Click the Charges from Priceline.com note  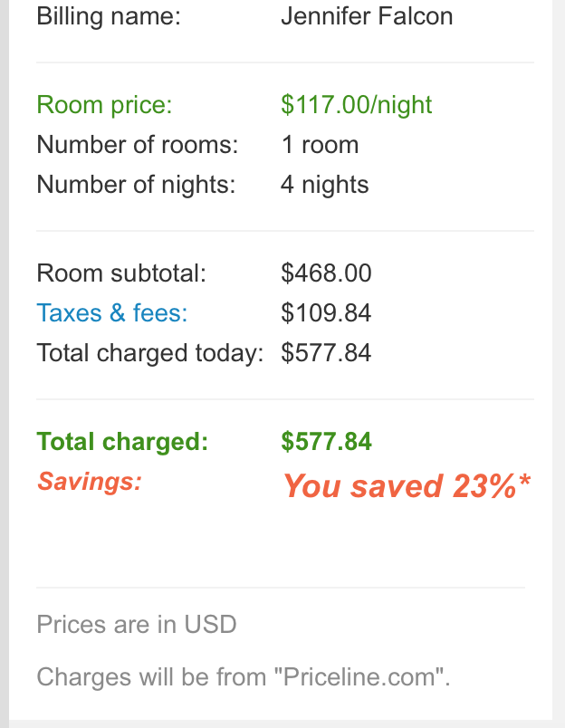244,676
